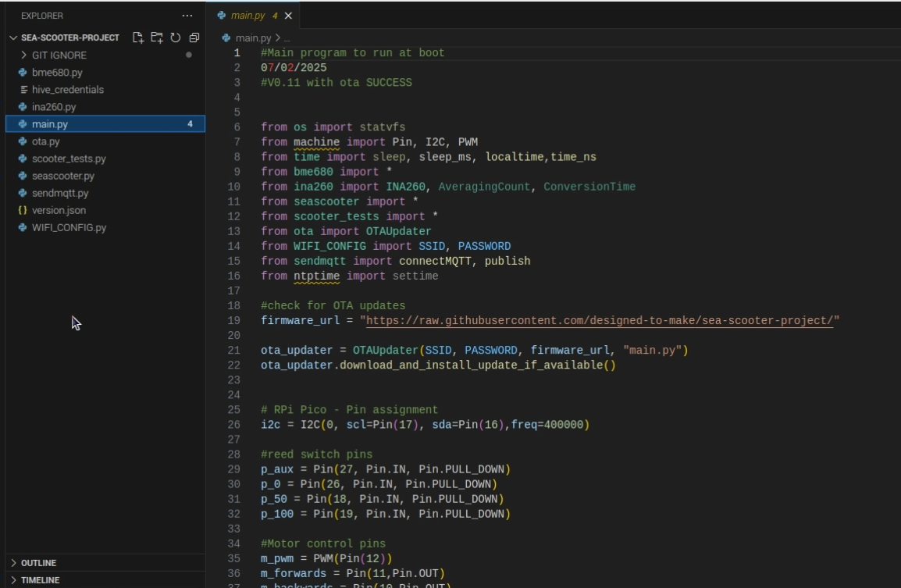Close the main.py editor tab

[x=288, y=16]
